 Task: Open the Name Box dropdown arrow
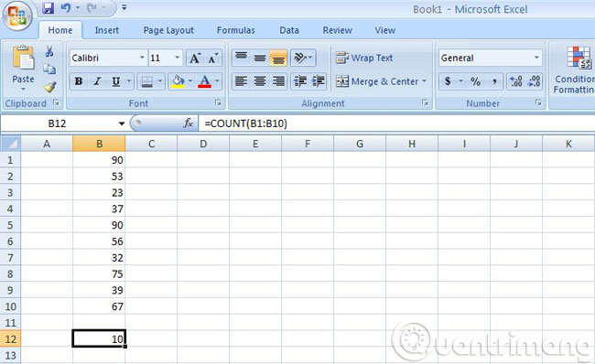122,123
